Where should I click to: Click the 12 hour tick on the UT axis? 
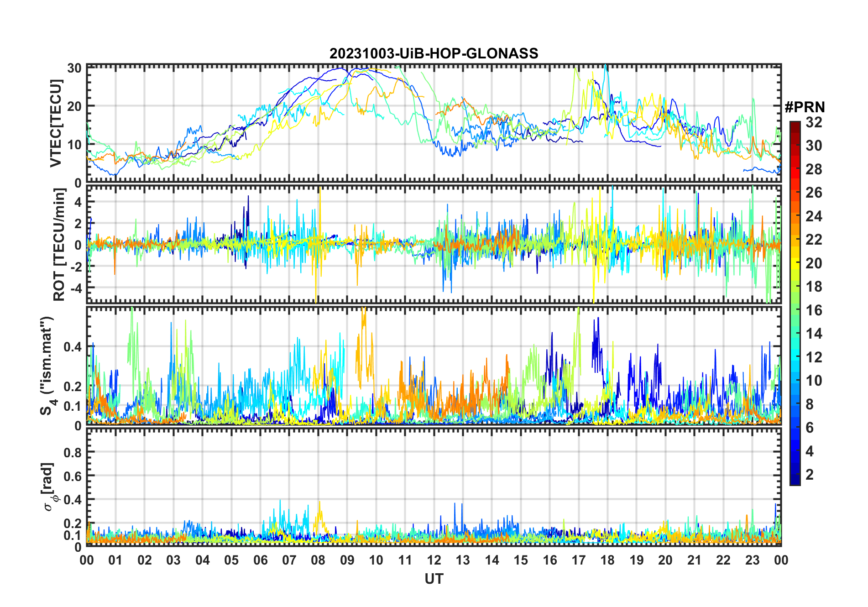coord(434,560)
